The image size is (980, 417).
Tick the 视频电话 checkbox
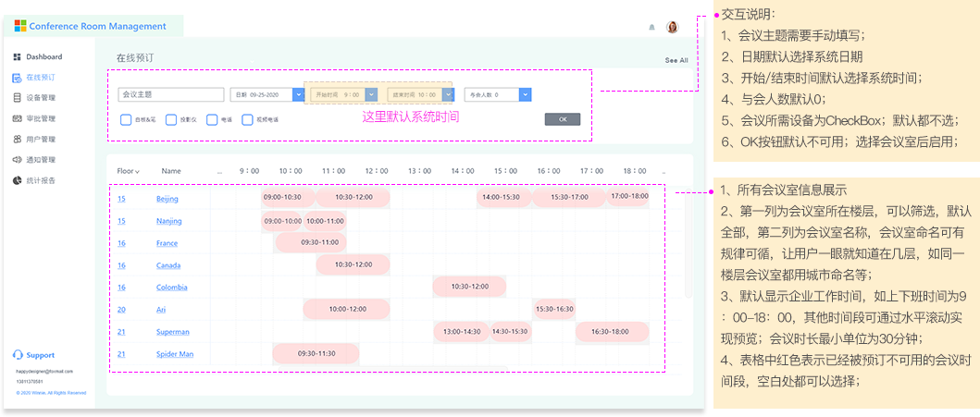[x=247, y=119]
